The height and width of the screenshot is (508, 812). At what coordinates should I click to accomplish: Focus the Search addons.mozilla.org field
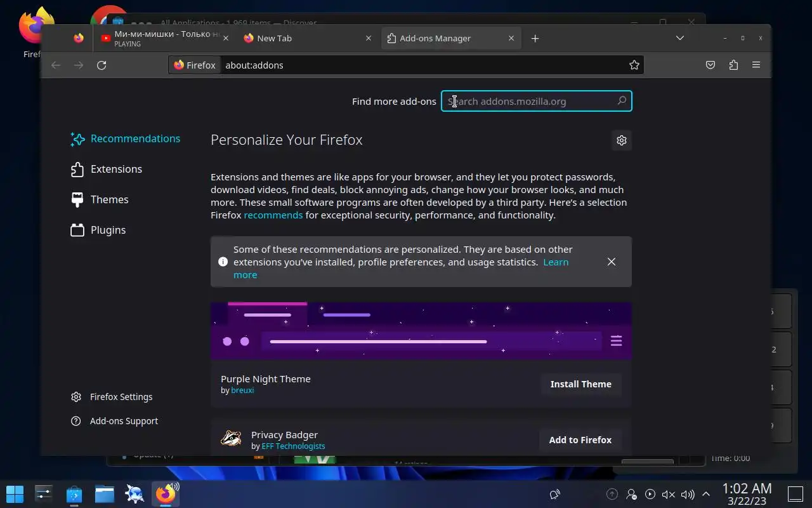tap(537, 101)
